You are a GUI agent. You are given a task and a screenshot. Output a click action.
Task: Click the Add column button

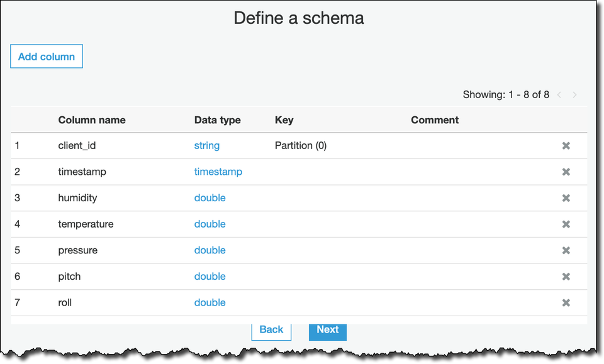coord(47,57)
